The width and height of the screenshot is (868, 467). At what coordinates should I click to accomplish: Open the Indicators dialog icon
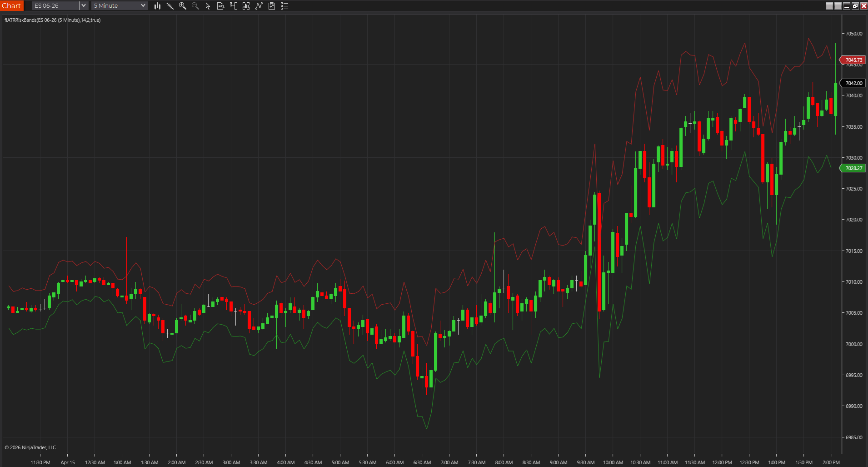pyautogui.click(x=246, y=5)
